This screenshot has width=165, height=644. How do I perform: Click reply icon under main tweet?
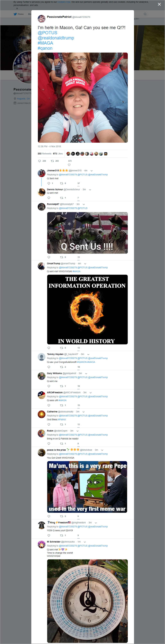click(x=39, y=161)
